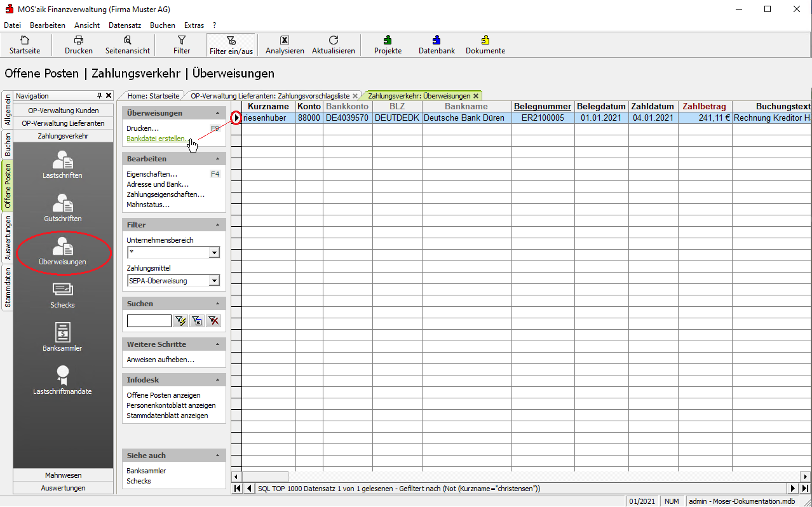Viewport: 812px width, 507px height.
Task: Open the Bearbeiten menu
Action: click(48, 25)
